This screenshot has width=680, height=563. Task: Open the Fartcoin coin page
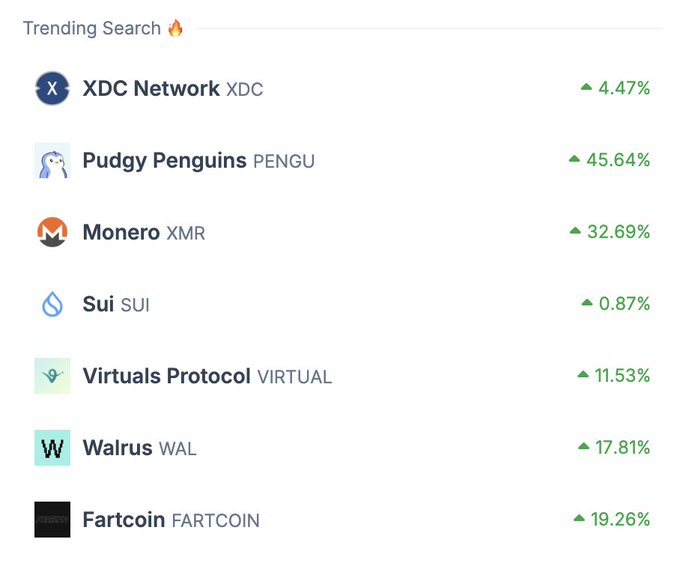124,520
